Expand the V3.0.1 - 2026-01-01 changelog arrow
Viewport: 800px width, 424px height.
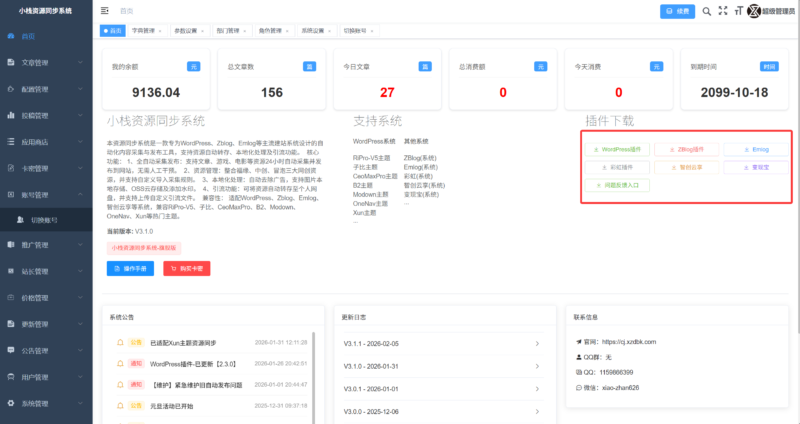pyautogui.click(x=537, y=389)
